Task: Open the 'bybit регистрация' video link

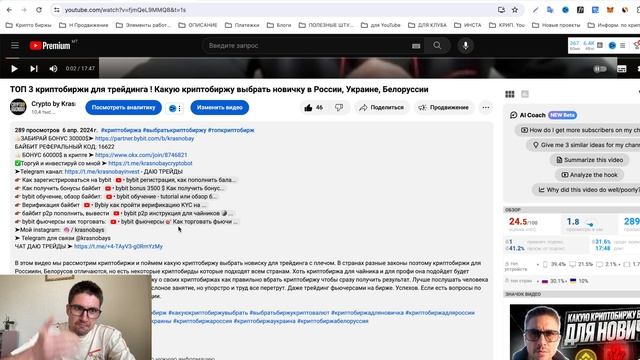Action: [176, 180]
